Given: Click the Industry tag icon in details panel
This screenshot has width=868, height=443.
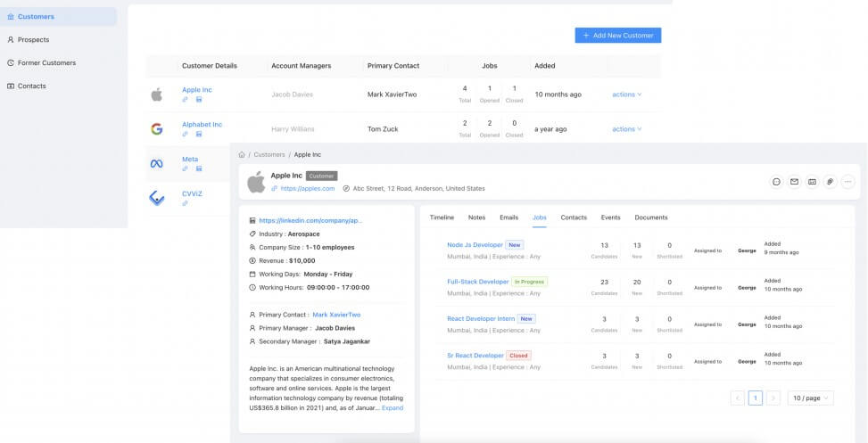Looking at the screenshot, I should point(253,234).
